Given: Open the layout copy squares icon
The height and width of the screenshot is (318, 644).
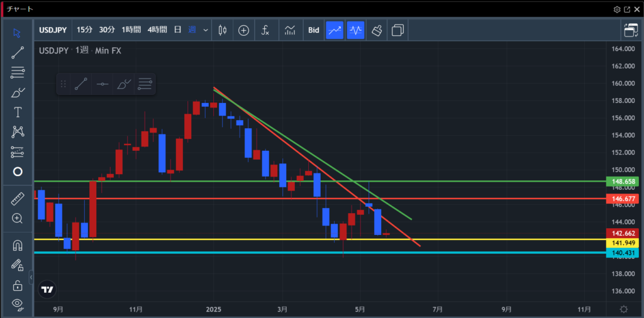Looking at the screenshot, I should (x=397, y=30).
